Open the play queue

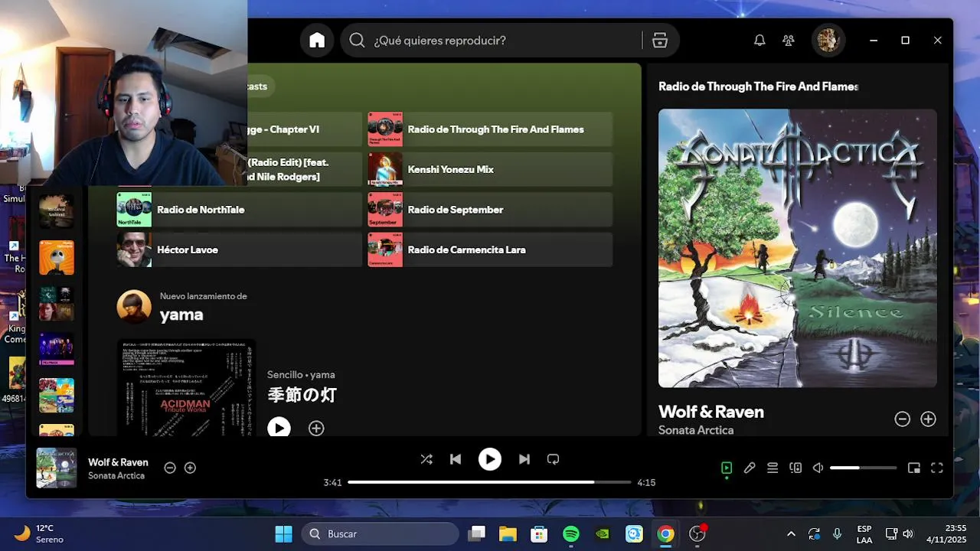(773, 468)
